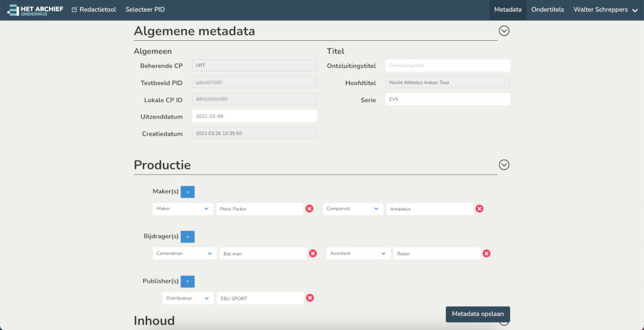Collapse the Algemene metadata section
The width and height of the screenshot is (644, 330).
504,31
